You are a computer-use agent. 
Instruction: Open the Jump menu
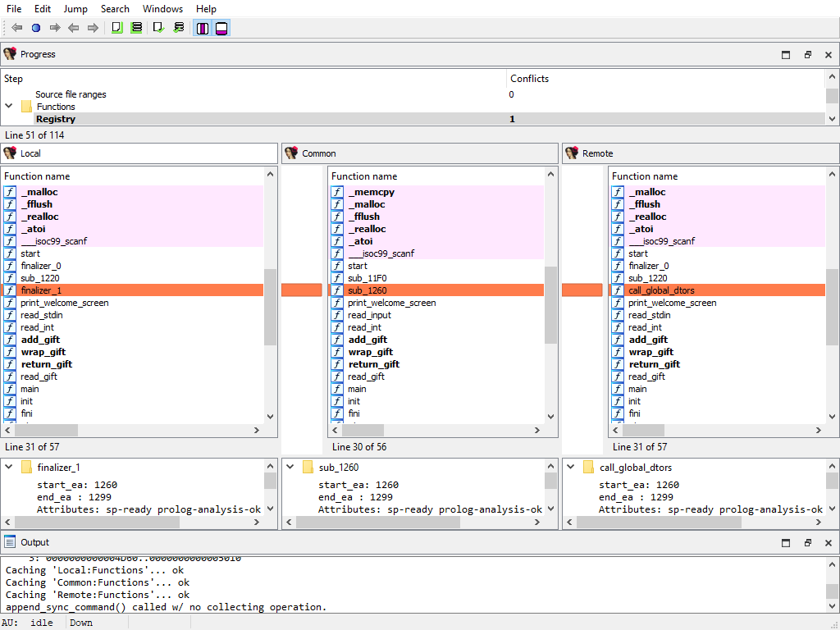click(x=75, y=9)
